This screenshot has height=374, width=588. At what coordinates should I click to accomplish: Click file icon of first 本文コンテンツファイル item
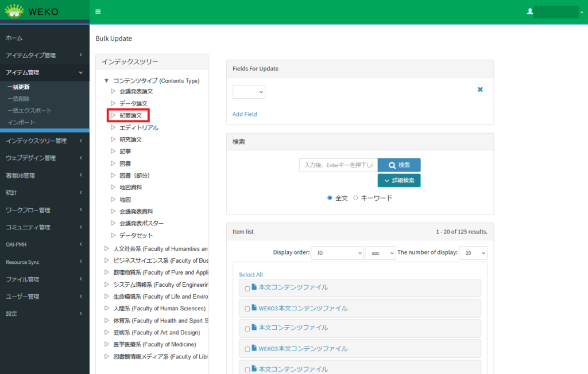tap(254, 287)
